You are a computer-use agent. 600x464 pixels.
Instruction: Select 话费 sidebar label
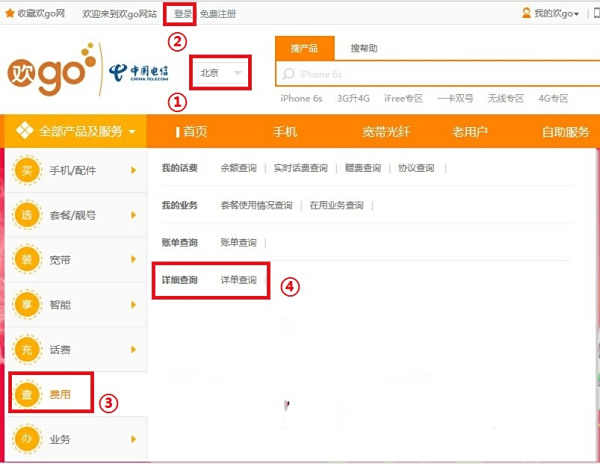tap(60, 349)
